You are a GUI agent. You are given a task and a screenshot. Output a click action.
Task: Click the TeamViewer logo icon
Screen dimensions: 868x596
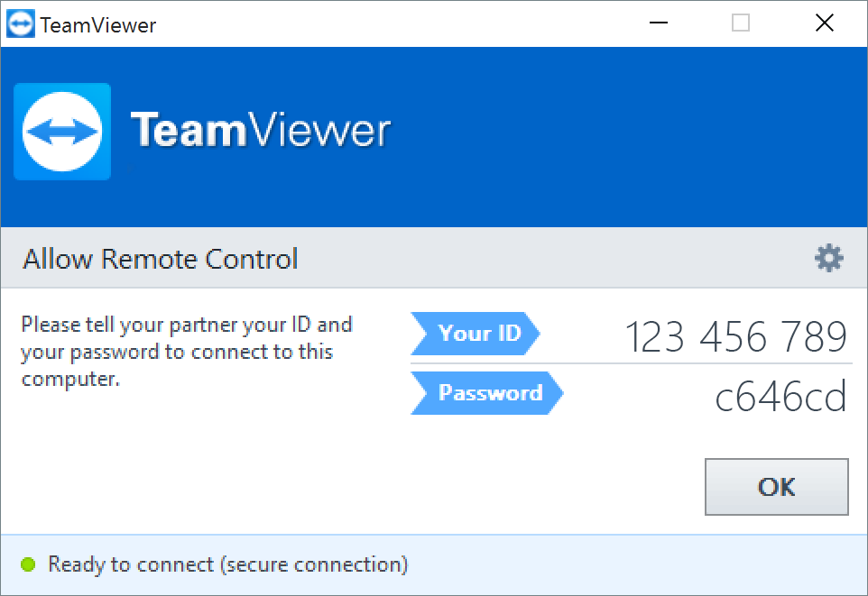(61, 131)
